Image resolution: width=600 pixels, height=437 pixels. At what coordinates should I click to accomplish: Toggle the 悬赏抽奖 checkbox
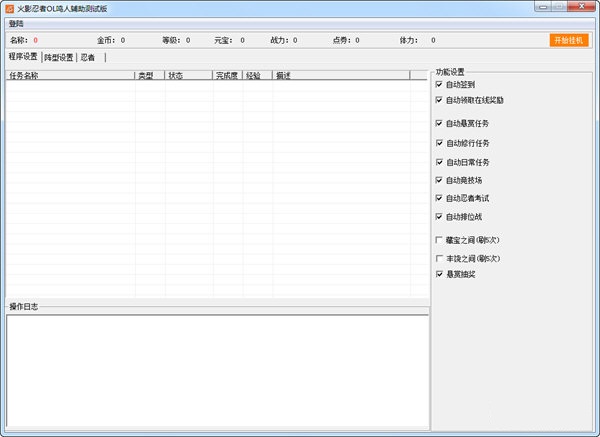coord(439,274)
